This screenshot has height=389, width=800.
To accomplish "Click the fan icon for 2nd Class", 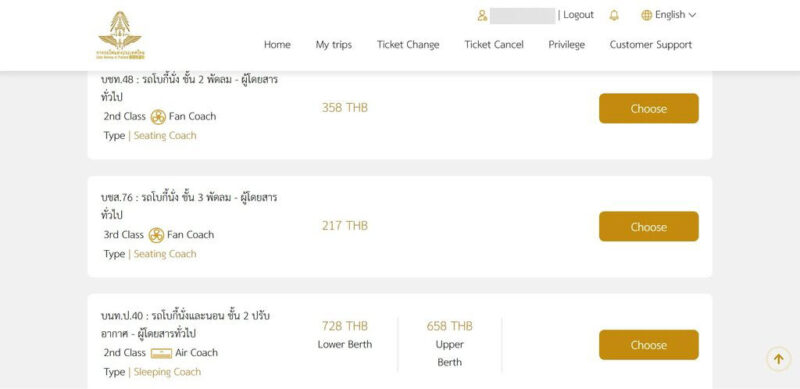I will [158, 117].
